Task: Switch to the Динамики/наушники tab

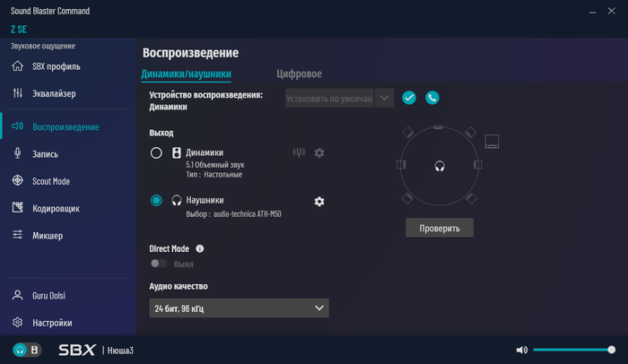Action: pyautogui.click(x=187, y=74)
